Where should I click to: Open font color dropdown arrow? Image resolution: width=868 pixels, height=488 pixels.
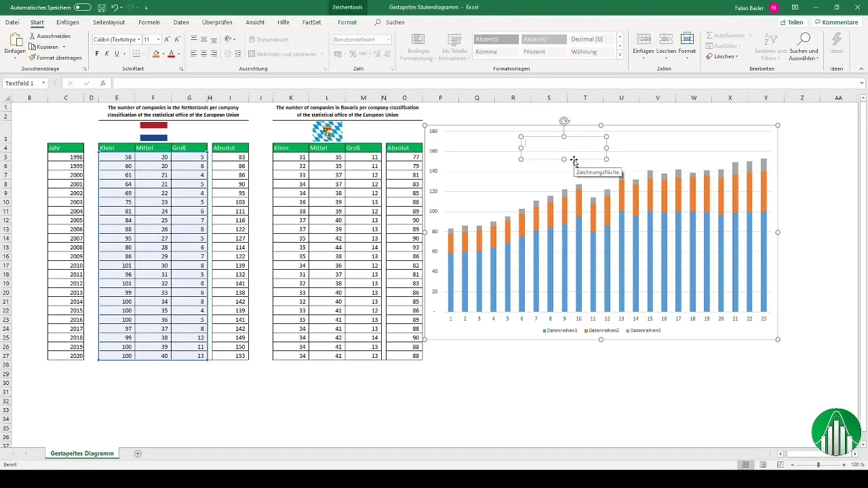click(178, 54)
